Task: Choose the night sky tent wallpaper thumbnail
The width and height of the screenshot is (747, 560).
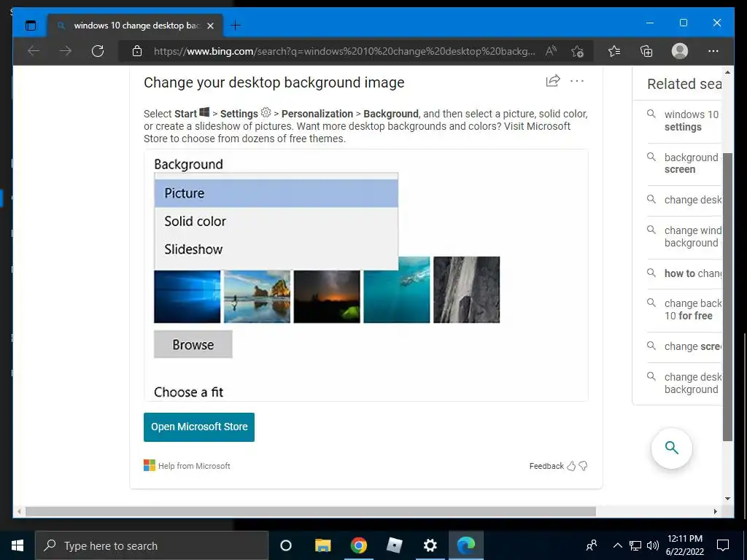Action: (x=327, y=297)
